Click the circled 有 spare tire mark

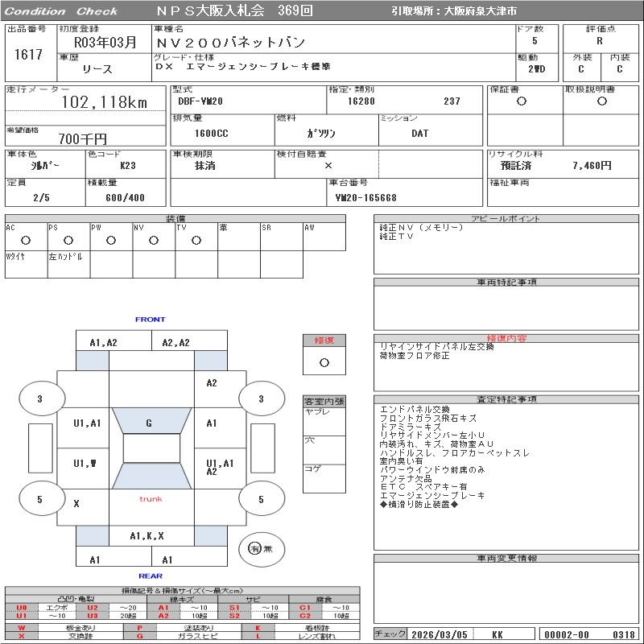click(x=255, y=548)
